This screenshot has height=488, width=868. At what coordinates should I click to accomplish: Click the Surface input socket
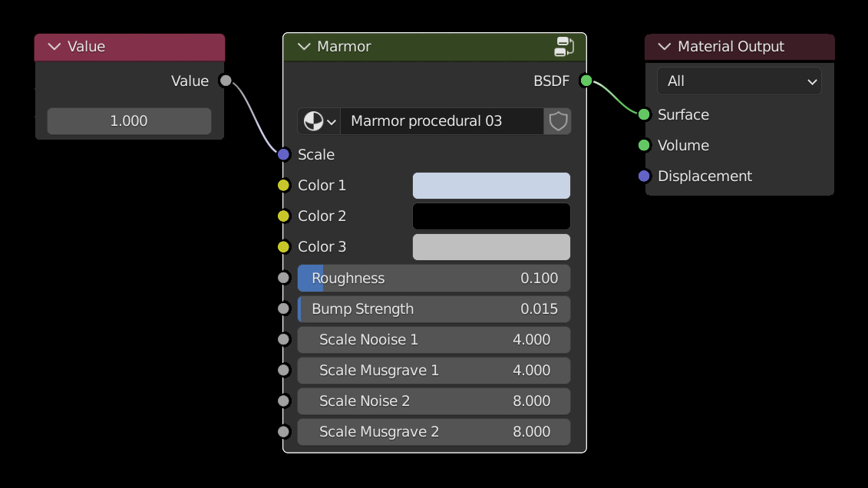click(644, 114)
